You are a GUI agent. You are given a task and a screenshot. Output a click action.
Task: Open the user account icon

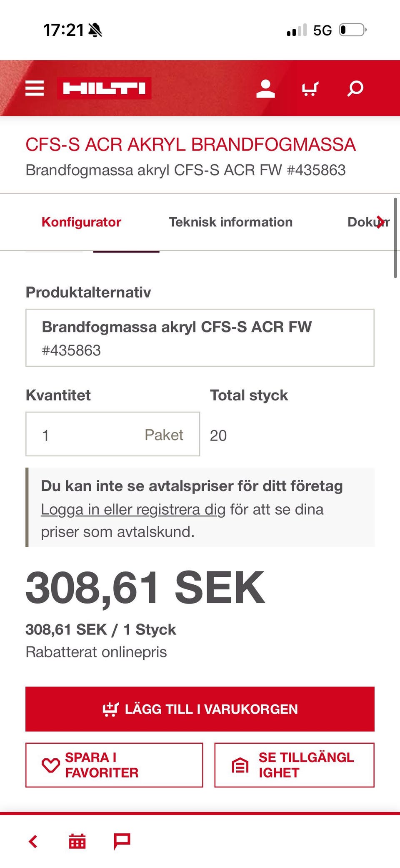click(265, 88)
